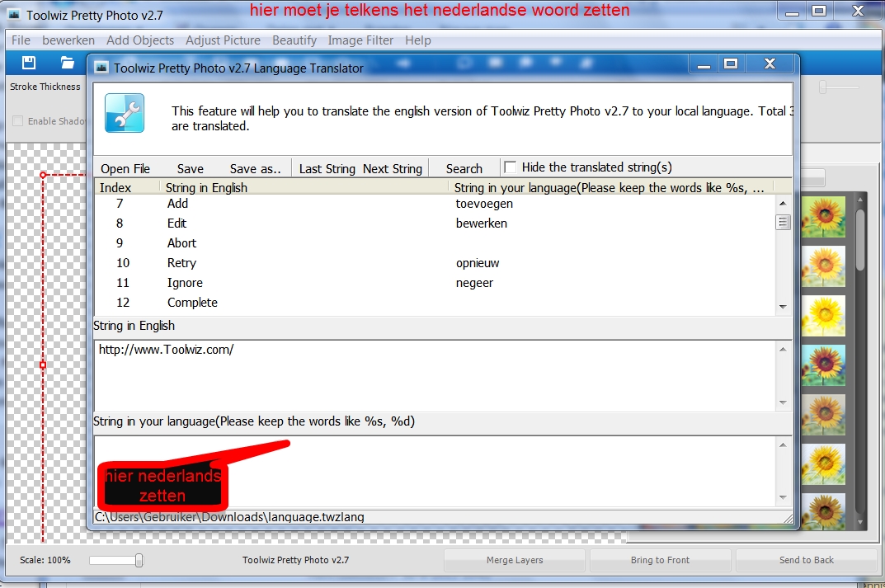Select the Ignore row, index 11
The height and width of the screenshot is (588, 885).
point(435,283)
